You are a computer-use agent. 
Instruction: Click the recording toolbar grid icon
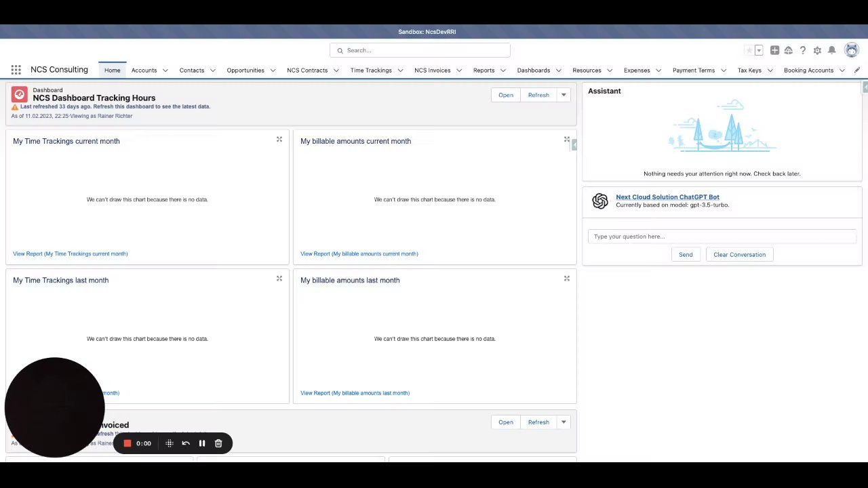coord(170,443)
